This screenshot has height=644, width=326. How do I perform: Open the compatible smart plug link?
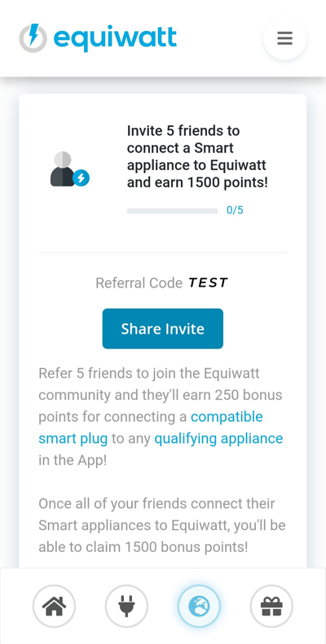pos(151,427)
